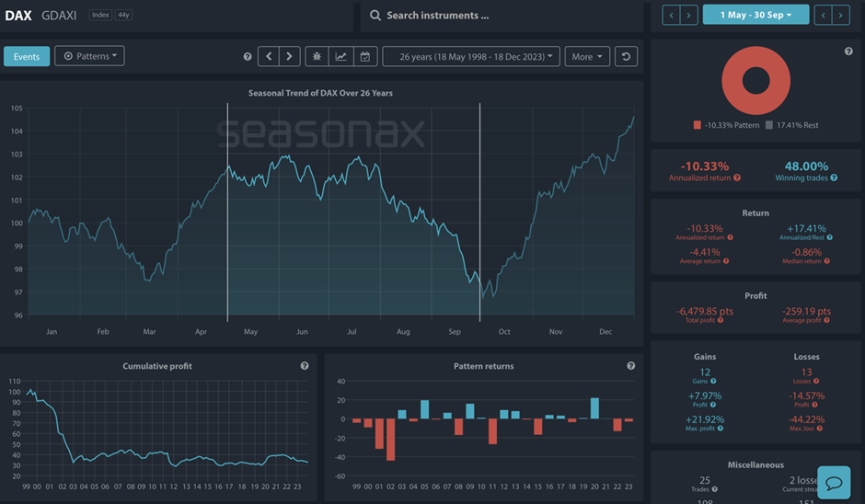
Task: Click the Index badge next to GDAXI
Action: [100, 15]
